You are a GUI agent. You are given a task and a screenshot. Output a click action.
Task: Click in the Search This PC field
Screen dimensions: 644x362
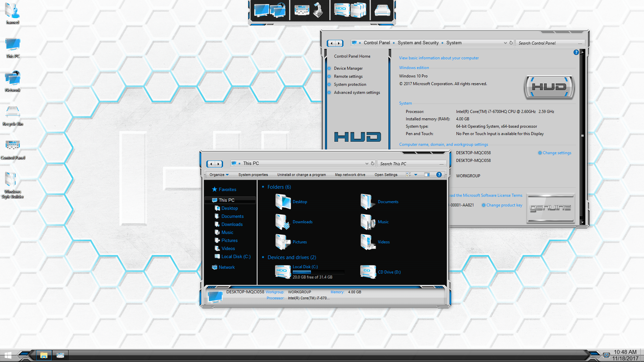[411, 164]
